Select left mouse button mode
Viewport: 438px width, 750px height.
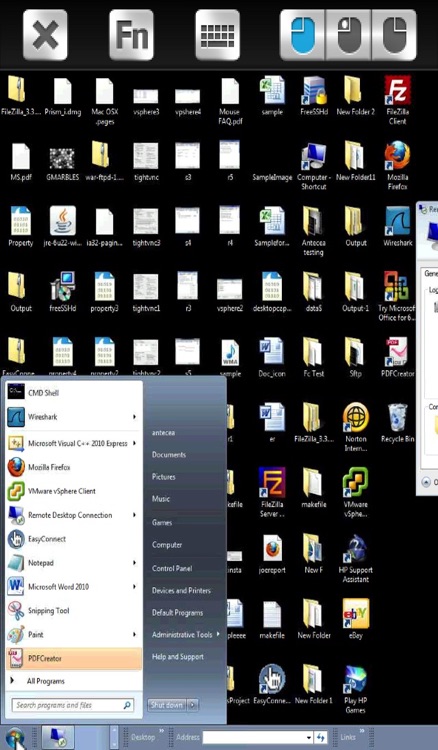click(x=302, y=35)
